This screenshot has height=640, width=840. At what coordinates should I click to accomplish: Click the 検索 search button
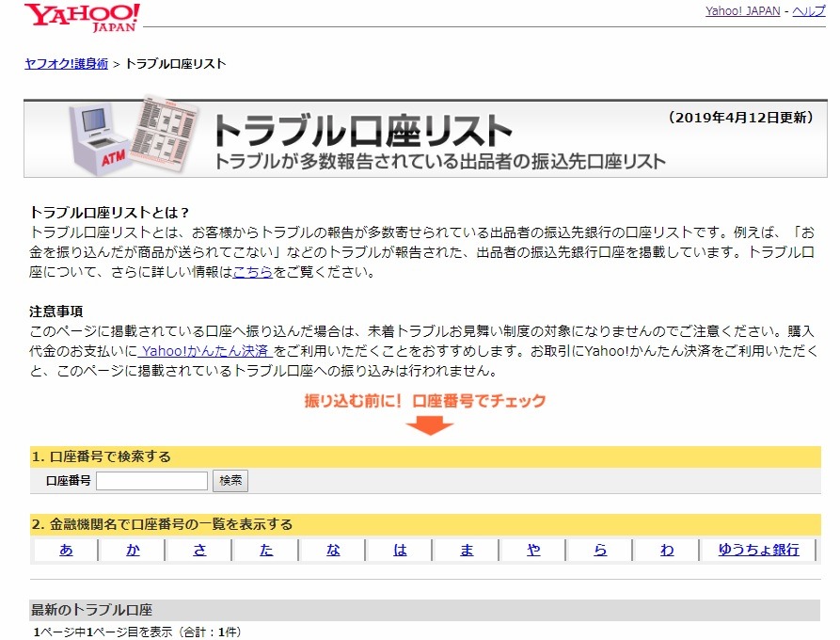point(230,480)
